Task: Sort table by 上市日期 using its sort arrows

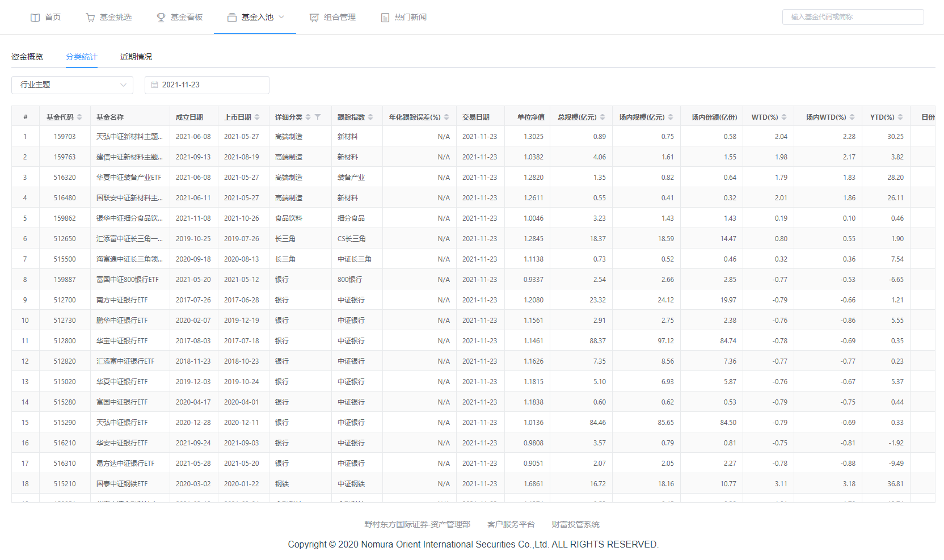Action: [257, 117]
